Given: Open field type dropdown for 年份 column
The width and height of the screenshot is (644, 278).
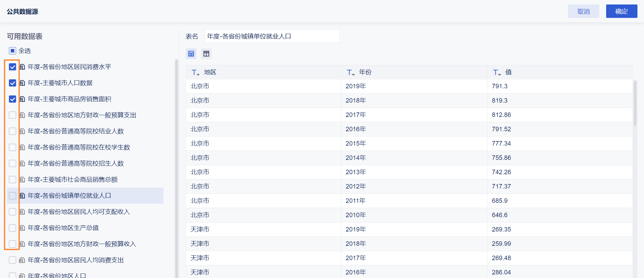Looking at the screenshot, I should (351, 72).
